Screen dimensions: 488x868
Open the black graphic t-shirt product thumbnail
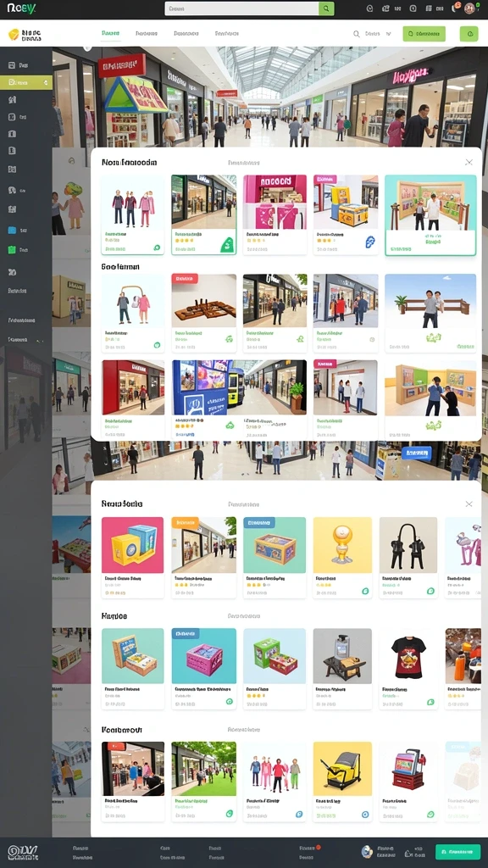[408, 656]
